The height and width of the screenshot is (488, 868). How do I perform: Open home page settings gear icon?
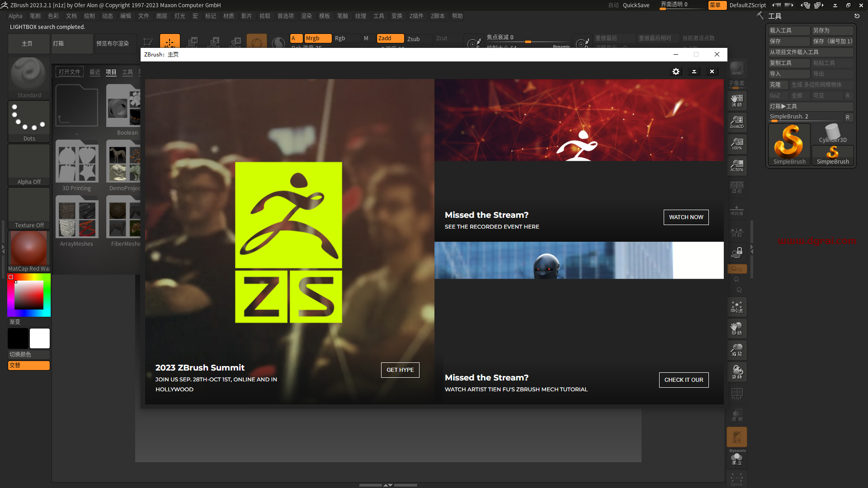676,71
